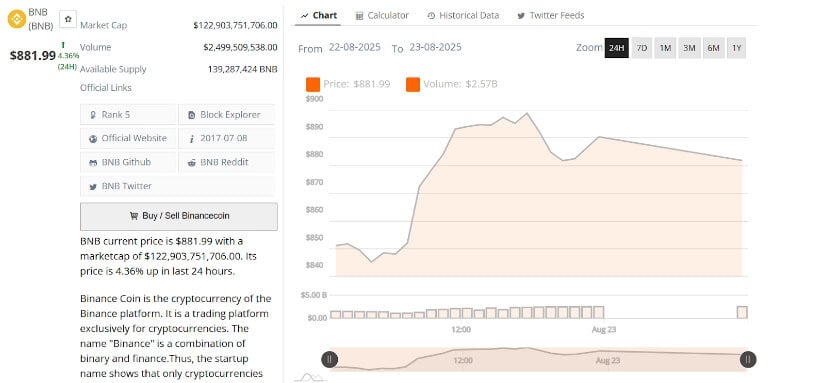Switch to the Historical Data tab

click(463, 15)
